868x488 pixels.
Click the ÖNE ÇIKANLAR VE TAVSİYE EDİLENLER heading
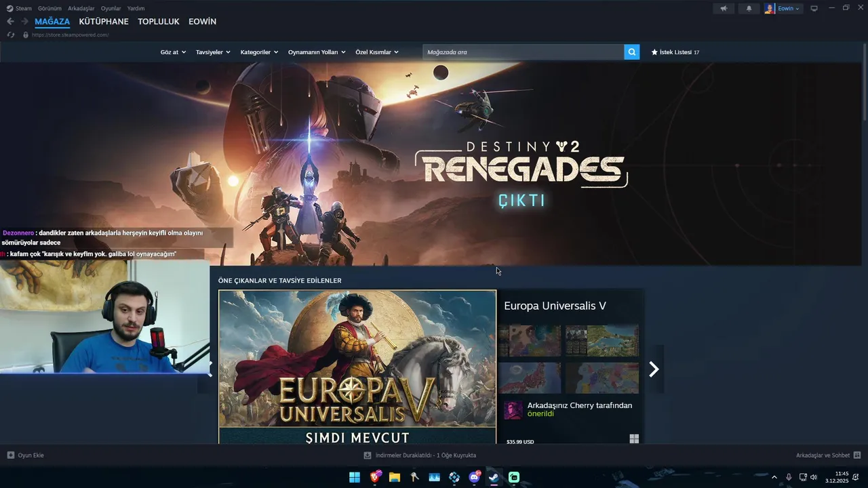pos(279,281)
